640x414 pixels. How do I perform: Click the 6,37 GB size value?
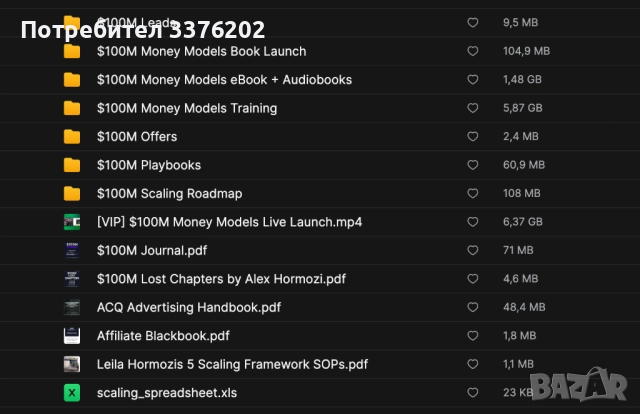point(523,222)
